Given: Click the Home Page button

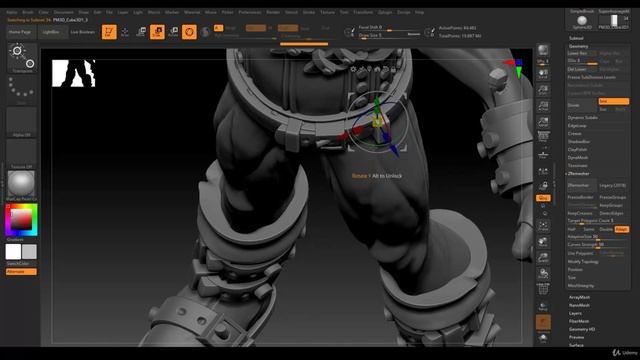Looking at the screenshot, I should click(x=20, y=32).
